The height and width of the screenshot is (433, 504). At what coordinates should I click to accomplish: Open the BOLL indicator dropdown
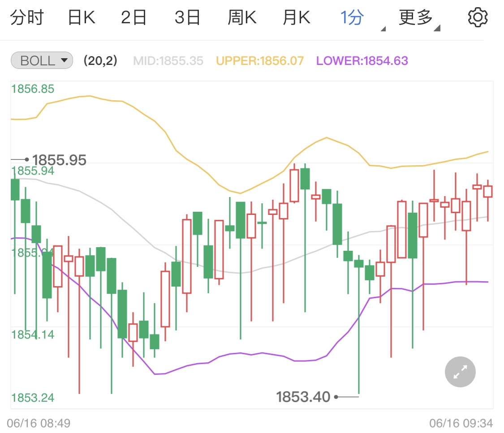(42, 60)
